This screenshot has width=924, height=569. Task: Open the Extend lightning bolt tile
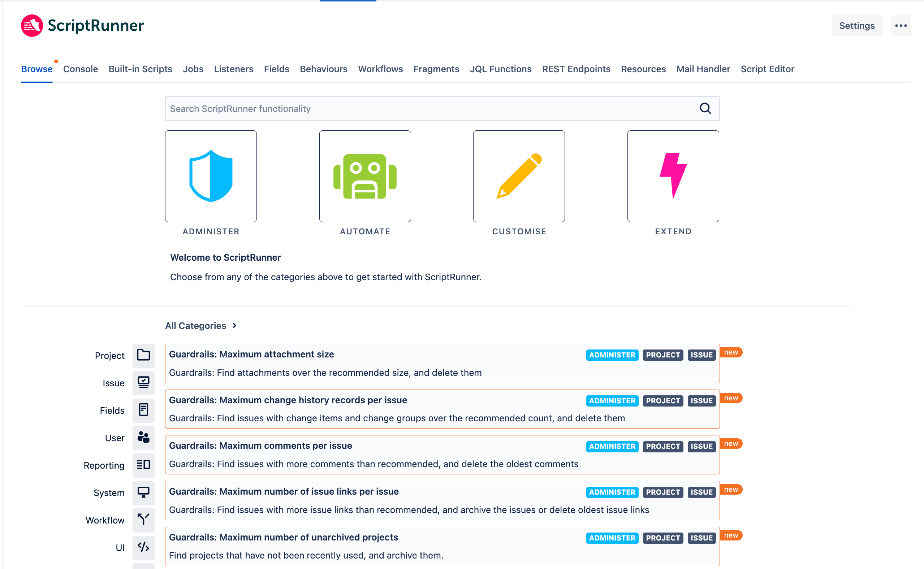coord(673,176)
